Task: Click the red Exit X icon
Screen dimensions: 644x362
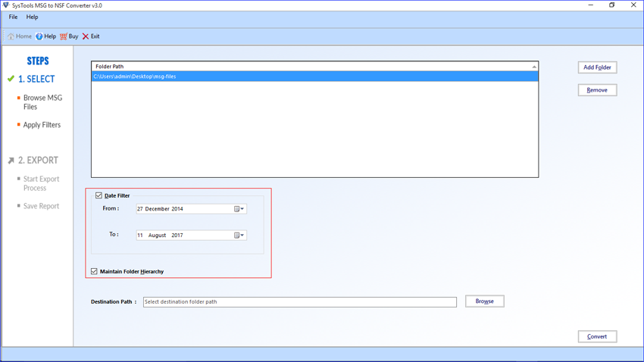Action: pos(86,36)
